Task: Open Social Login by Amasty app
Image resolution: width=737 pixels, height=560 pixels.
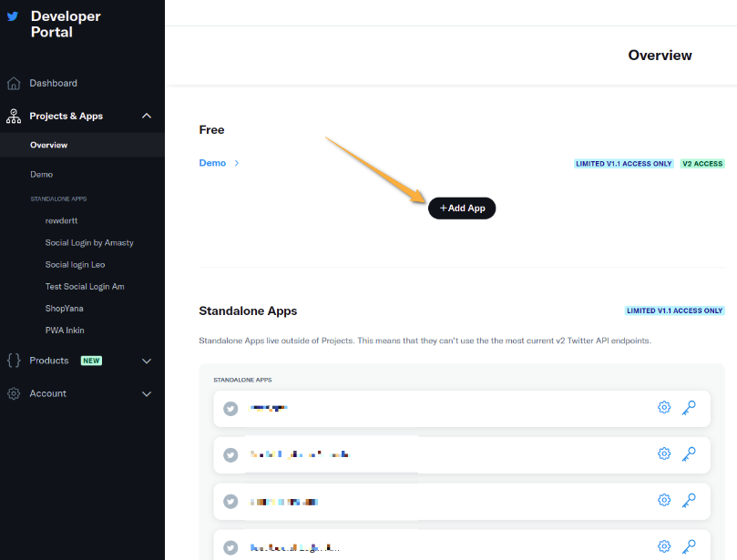Action: click(x=89, y=243)
